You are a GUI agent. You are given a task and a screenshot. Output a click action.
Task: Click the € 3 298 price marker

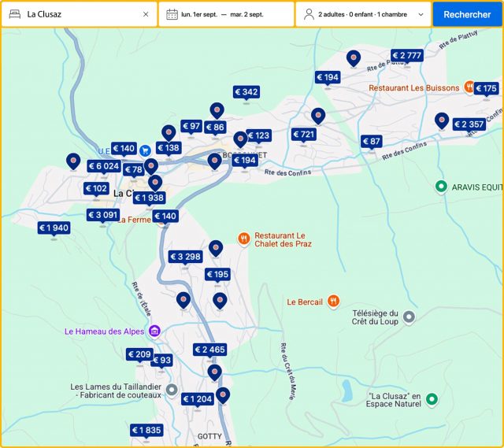click(186, 257)
